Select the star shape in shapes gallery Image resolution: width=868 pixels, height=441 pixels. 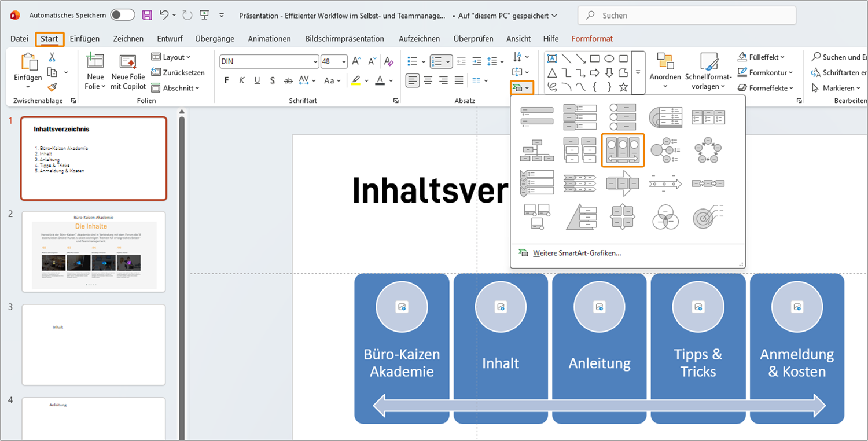(x=623, y=87)
